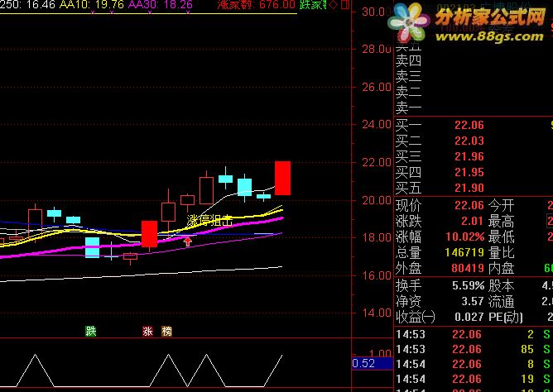This screenshot has height=392, width=553.
Task: Click the AA10: 19.76 indicator label
Action: pyautogui.click(x=91, y=5)
